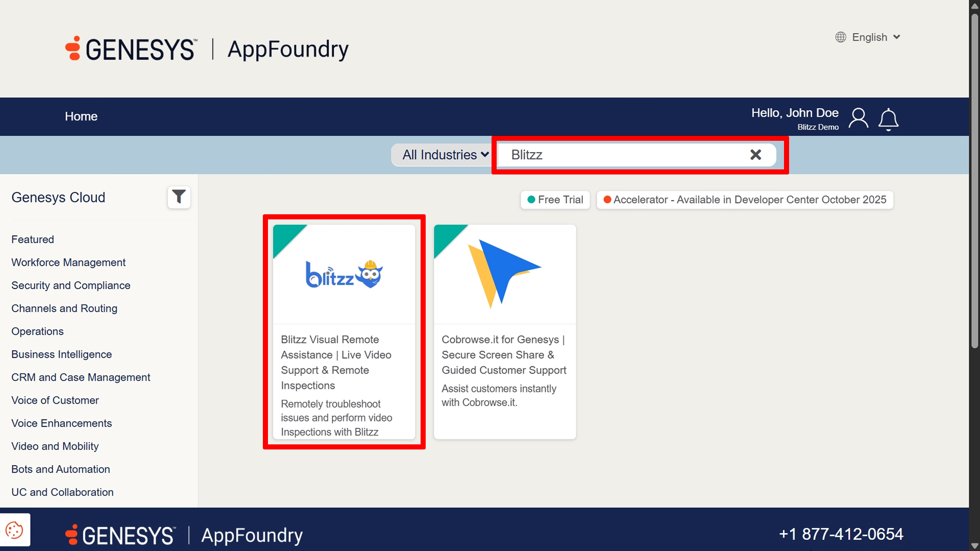
Task: Click inside the Blitzz search field
Action: (623, 155)
